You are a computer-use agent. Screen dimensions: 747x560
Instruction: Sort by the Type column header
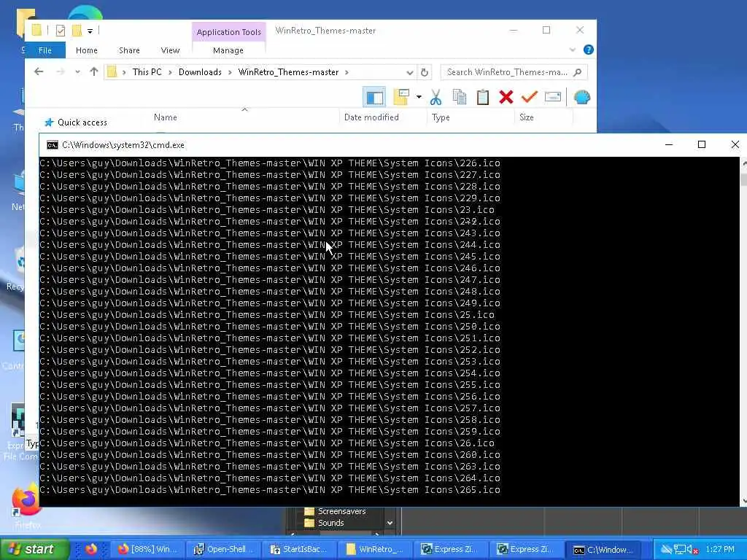[x=441, y=117]
